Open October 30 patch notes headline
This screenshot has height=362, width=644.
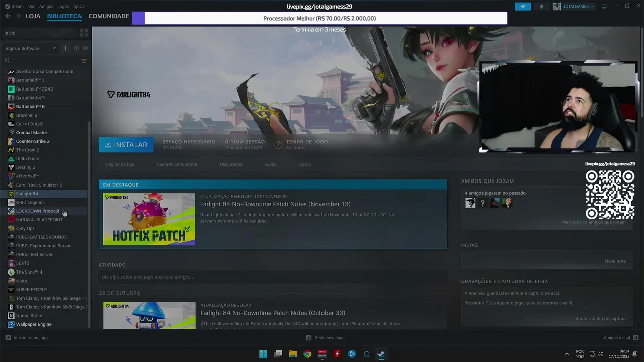tap(273, 313)
